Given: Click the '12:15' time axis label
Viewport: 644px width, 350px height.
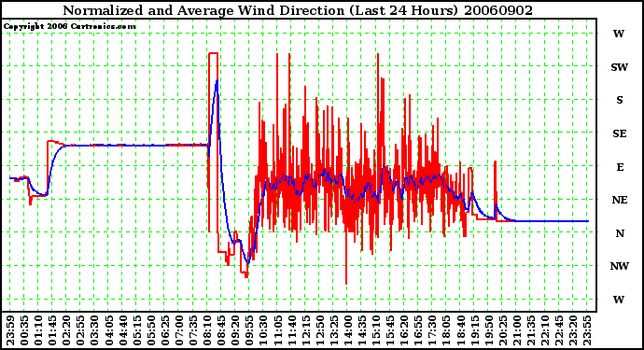Looking at the screenshot, I should 305,330.
